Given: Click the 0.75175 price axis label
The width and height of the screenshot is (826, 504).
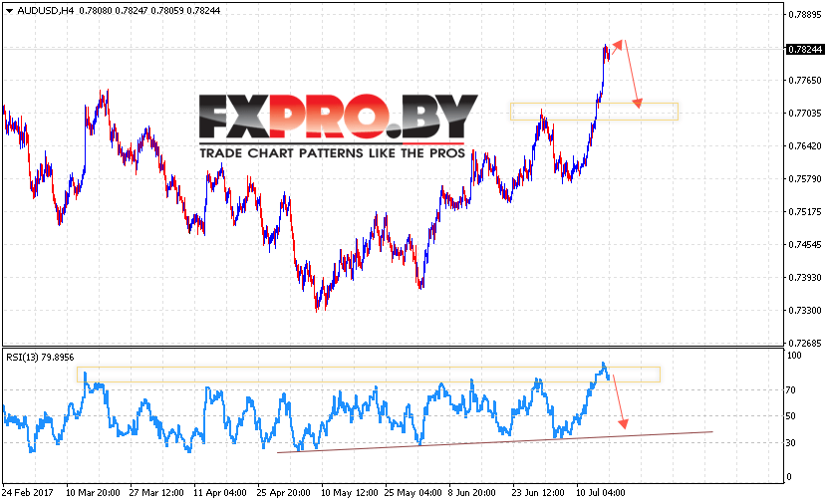Looking at the screenshot, I should (x=805, y=212).
